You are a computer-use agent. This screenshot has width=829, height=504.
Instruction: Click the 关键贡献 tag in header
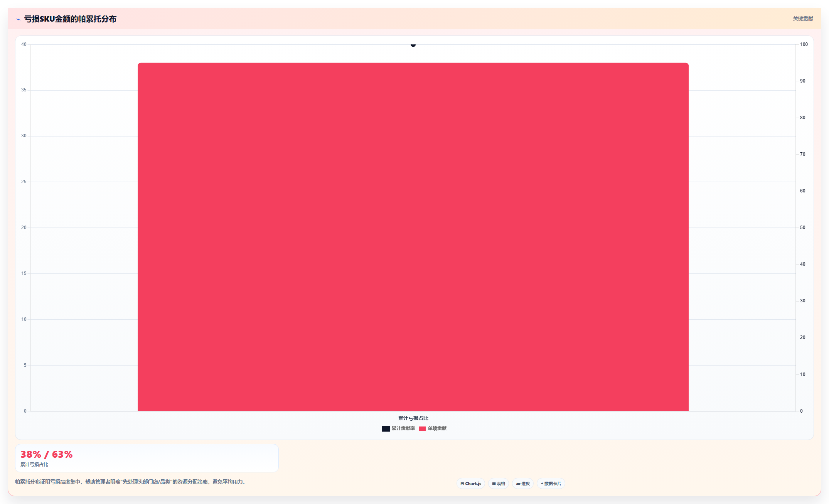coord(803,19)
